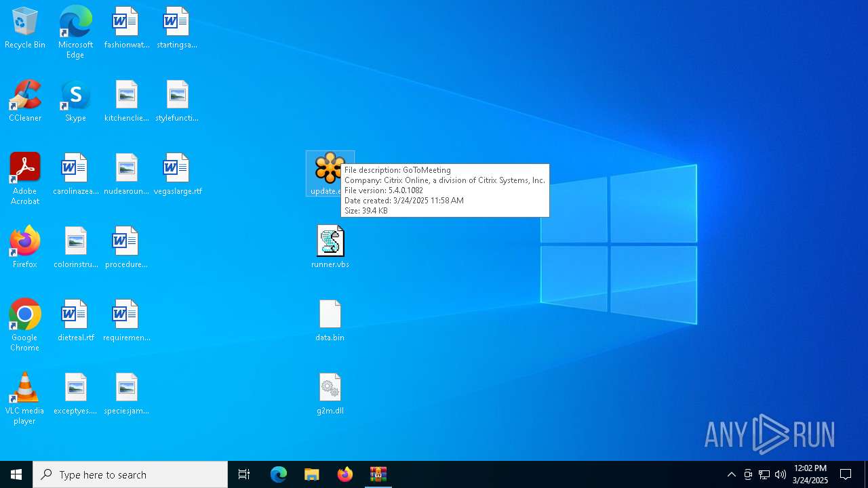Open the taskbar clock showing 12:02 PM
The height and width of the screenshot is (488, 868).
[810, 474]
